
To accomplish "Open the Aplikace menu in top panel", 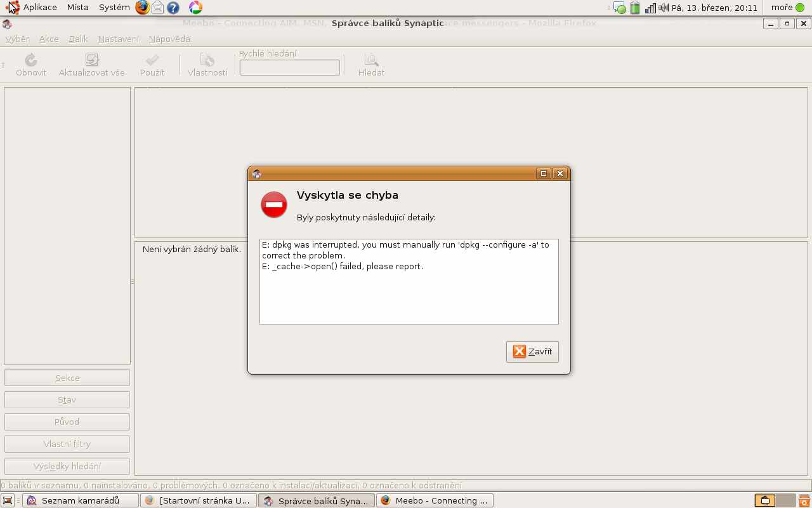I will (x=40, y=8).
